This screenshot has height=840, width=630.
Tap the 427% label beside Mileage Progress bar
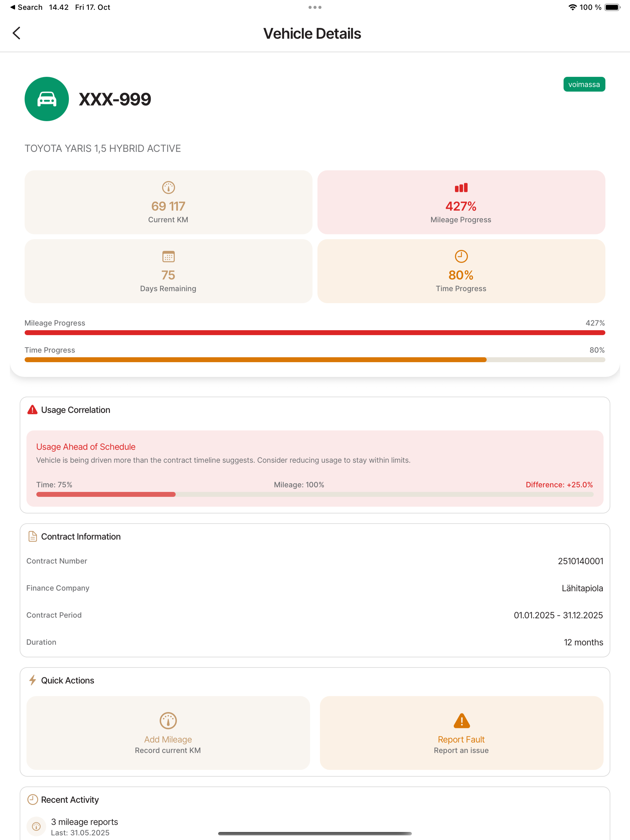point(595,323)
